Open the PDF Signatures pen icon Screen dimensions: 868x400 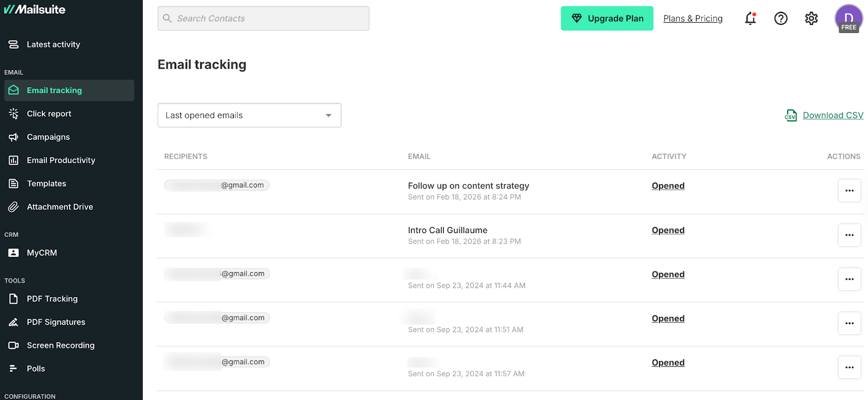[x=14, y=322]
